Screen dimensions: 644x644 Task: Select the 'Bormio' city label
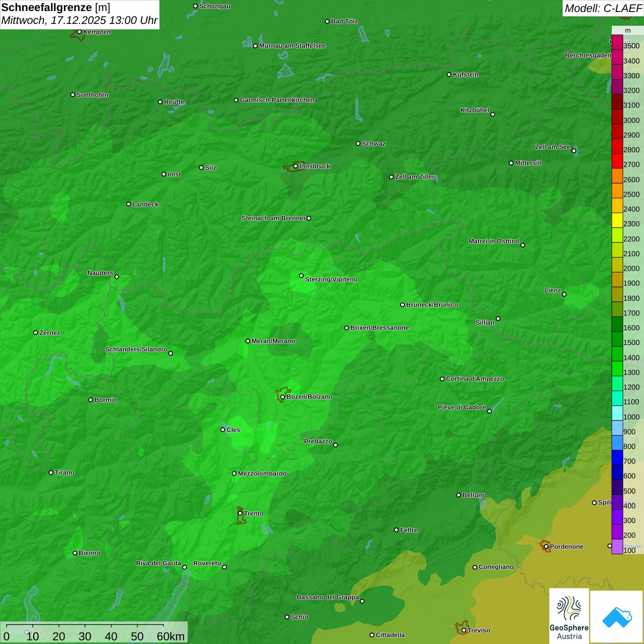pos(105,400)
